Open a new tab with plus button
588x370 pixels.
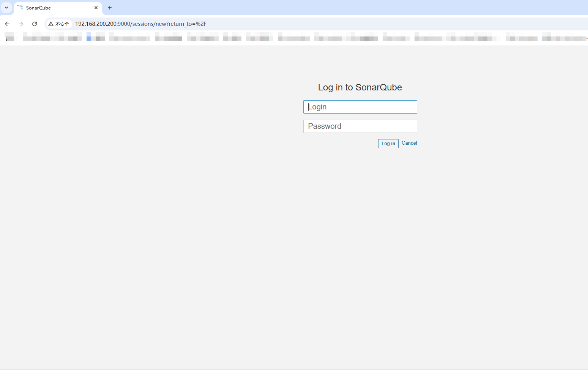(x=110, y=8)
